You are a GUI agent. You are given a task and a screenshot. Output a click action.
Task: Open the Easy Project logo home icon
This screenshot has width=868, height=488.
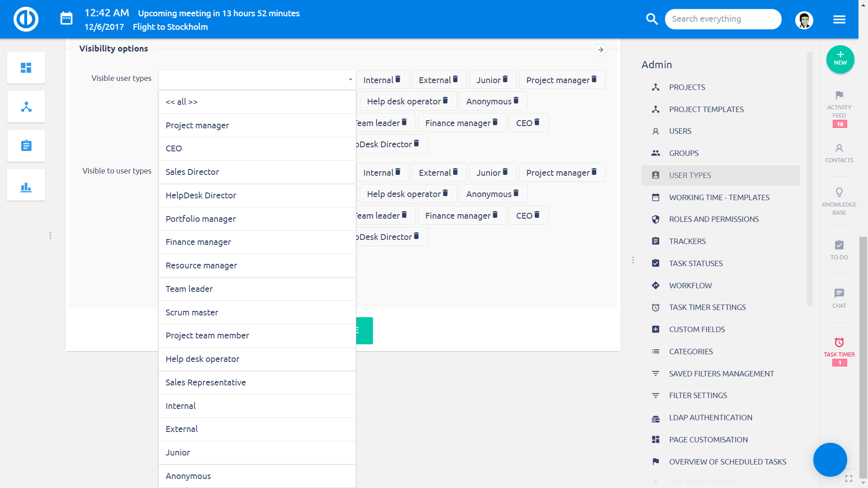(x=26, y=19)
